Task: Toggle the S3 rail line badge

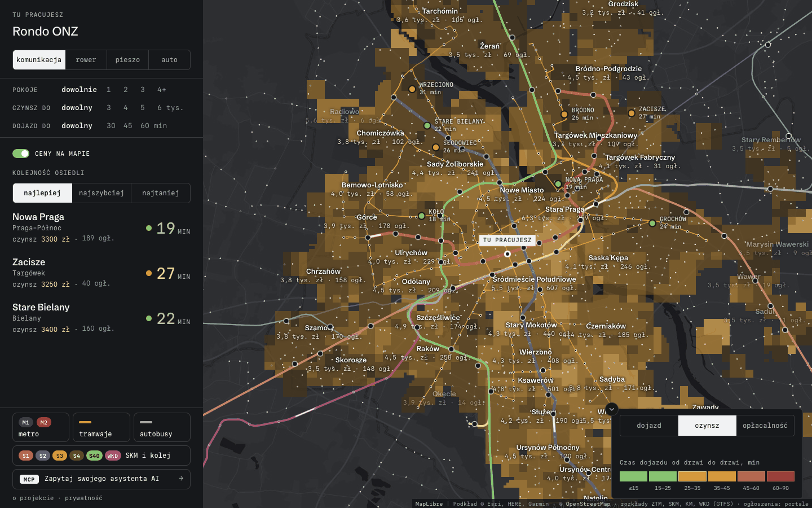Action: click(60, 456)
